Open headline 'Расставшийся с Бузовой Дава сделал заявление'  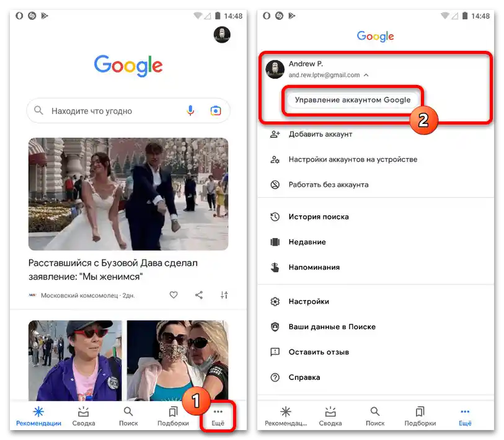point(113,270)
